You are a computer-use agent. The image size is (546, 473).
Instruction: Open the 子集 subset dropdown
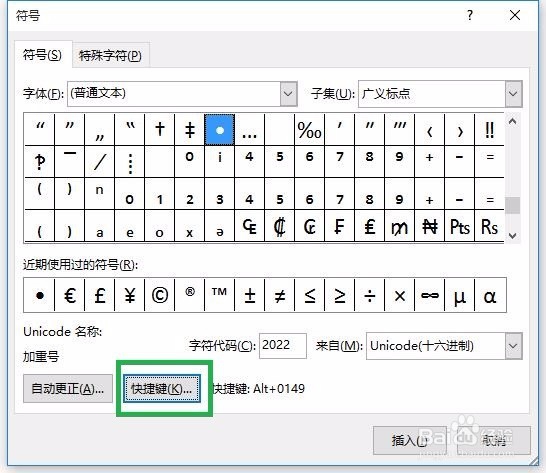513,94
